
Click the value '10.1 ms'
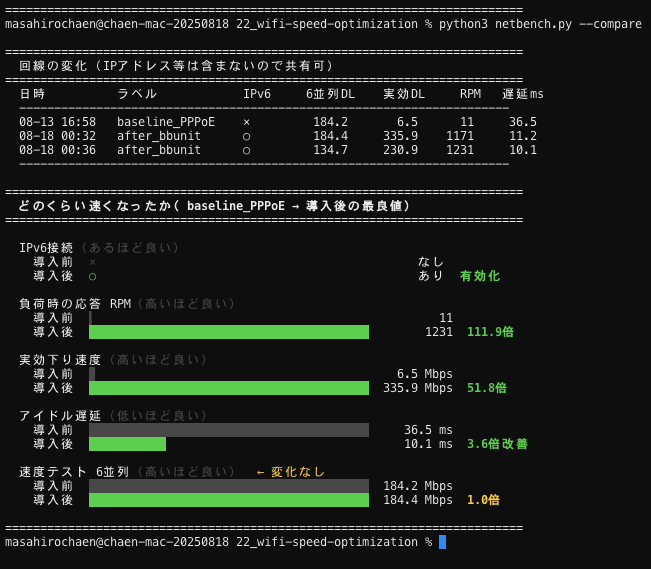[x=428, y=444]
